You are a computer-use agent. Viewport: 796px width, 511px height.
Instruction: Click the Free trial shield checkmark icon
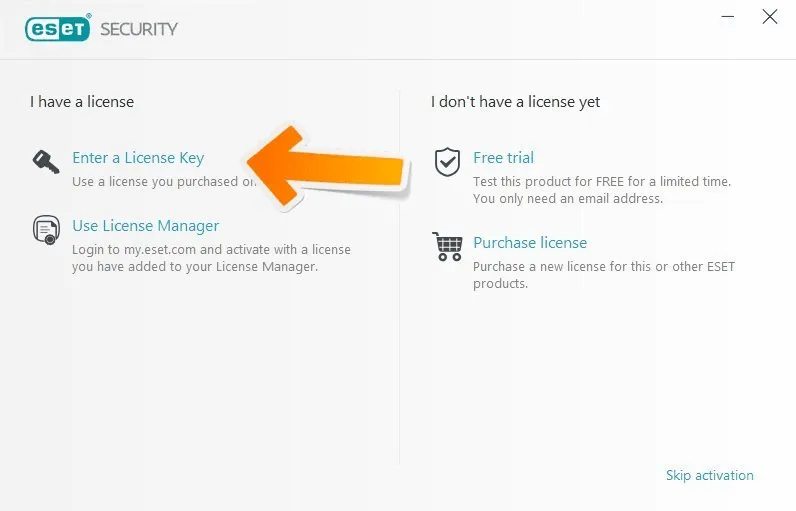[x=447, y=161]
